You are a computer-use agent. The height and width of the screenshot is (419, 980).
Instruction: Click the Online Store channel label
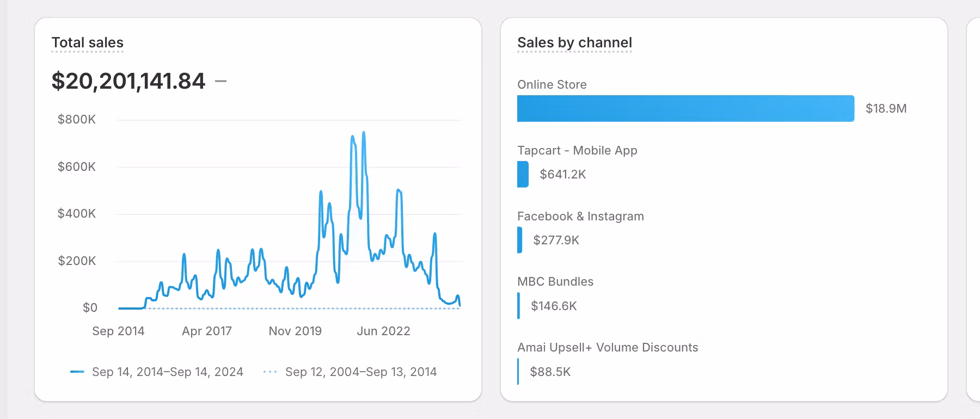coord(552,85)
